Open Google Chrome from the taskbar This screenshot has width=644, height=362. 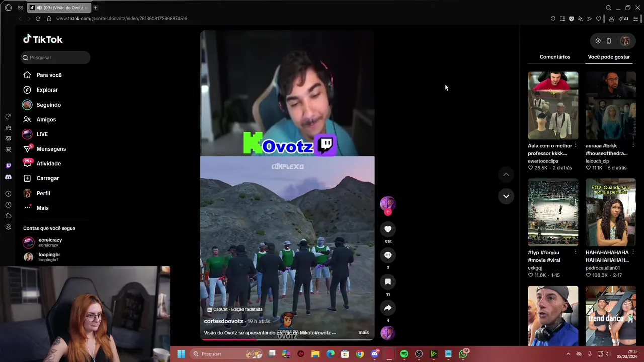[360, 354]
